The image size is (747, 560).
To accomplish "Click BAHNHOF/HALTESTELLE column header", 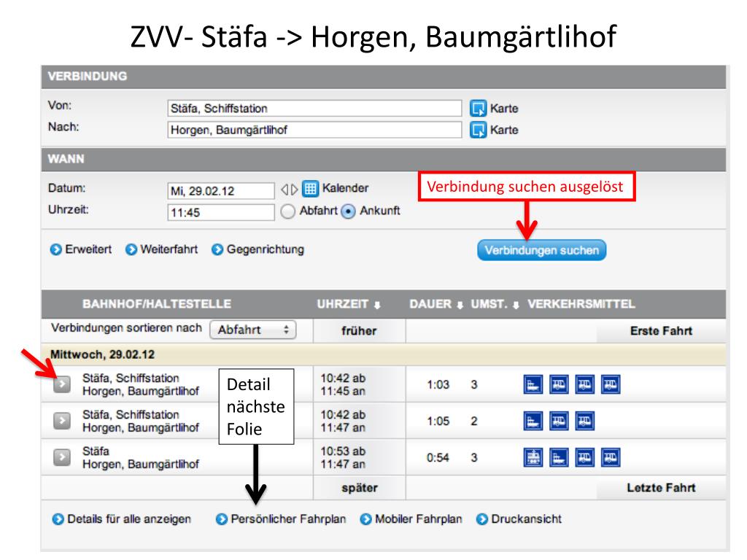I will (x=157, y=304).
